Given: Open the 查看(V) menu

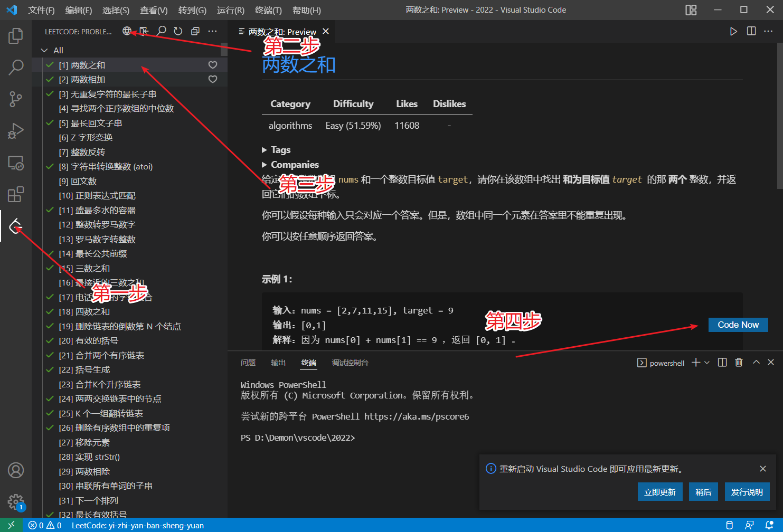Looking at the screenshot, I should [154, 10].
